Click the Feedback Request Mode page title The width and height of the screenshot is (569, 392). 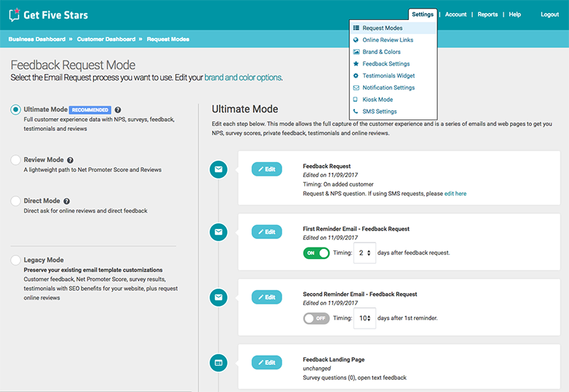(73, 65)
